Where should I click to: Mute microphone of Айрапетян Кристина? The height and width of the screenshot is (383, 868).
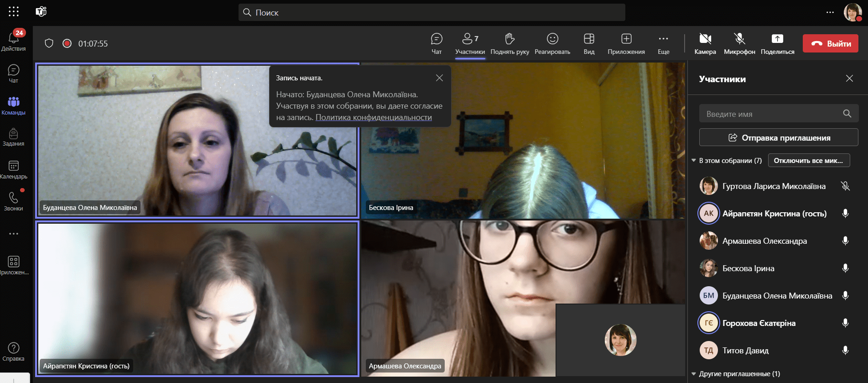(845, 214)
